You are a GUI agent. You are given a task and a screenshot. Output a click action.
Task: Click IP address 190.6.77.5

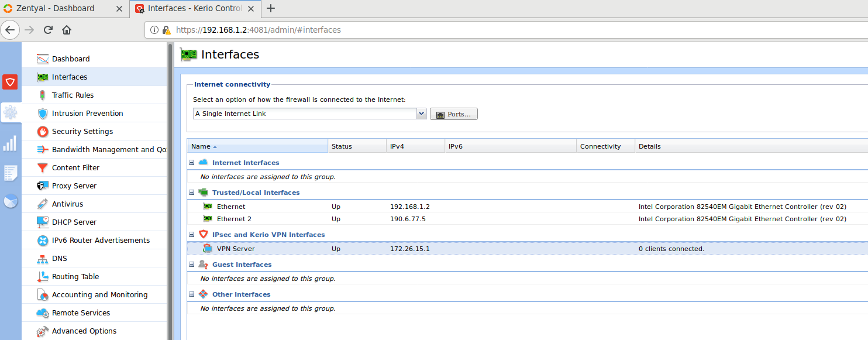point(408,219)
